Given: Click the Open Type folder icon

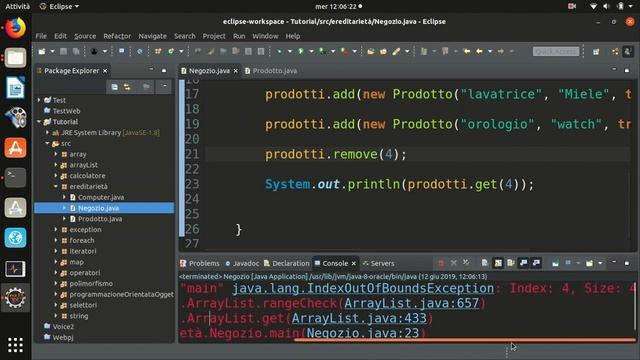Looking at the screenshot, I should click(371, 51).
